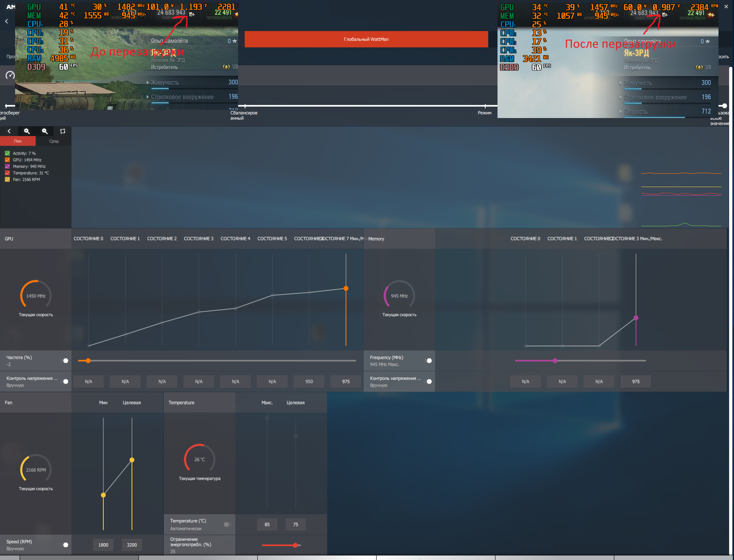Toggle the Memory Frequency (MHz) switch
The height and width of the screenshot is (560, 734).
[428, 361]
